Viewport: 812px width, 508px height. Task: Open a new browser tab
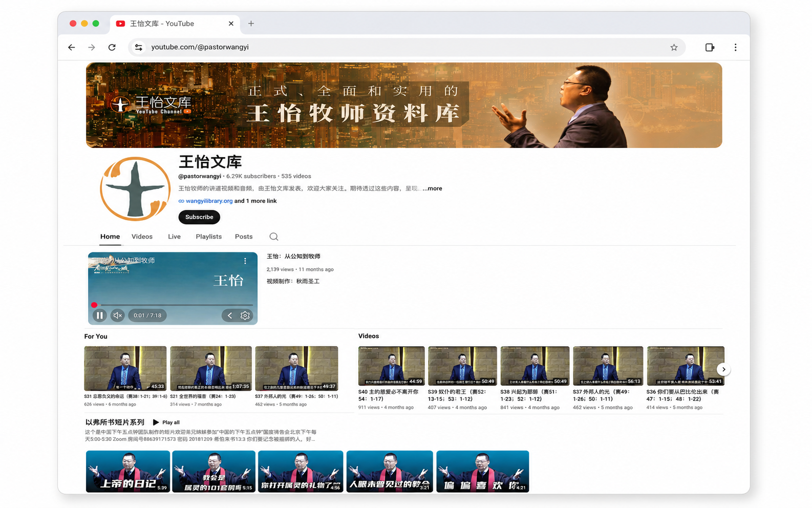click(251, 24)
